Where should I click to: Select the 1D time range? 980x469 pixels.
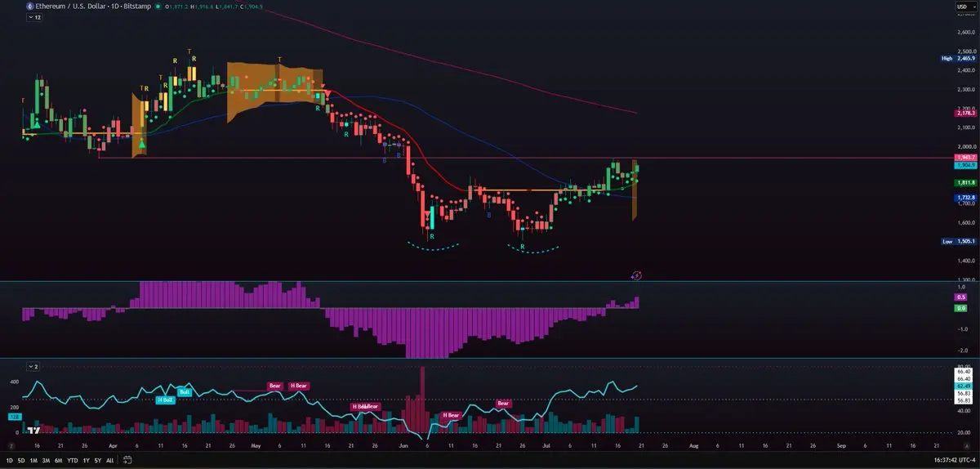(x=9, y=460)
